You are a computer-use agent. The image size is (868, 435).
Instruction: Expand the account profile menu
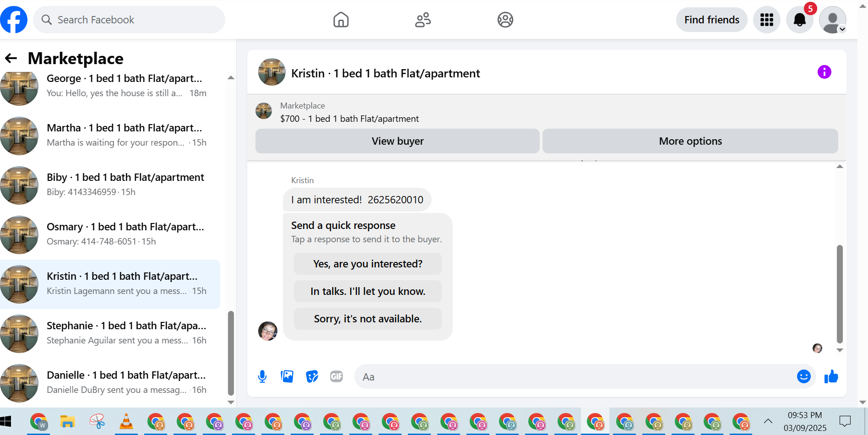coord(833,20)
